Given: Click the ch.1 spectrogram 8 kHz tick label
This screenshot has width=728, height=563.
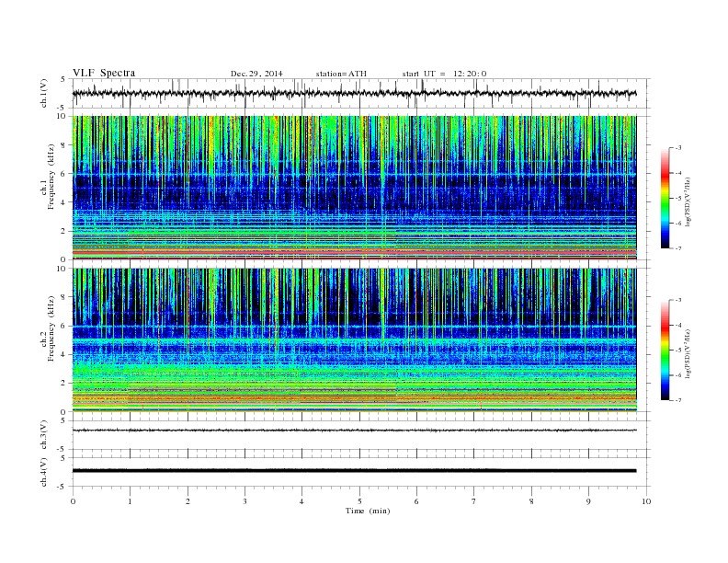Looking at the screenshot, I should pyautogui.click(x=64, y=145).
